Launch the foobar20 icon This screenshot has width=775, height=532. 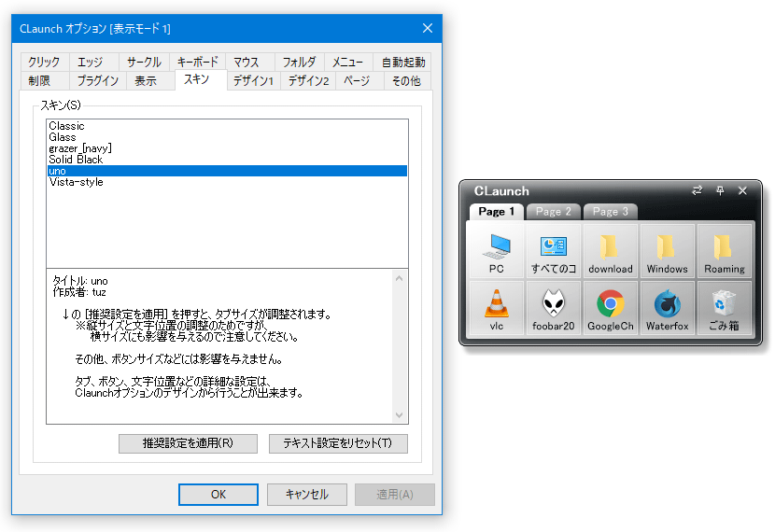click(553, 308)
